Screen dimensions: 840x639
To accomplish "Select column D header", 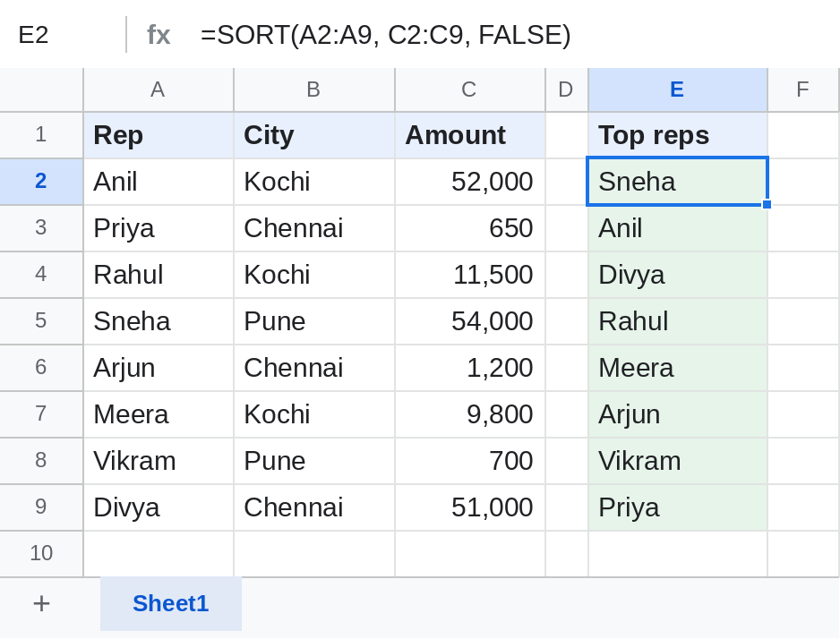I will (x=566, y=89).
